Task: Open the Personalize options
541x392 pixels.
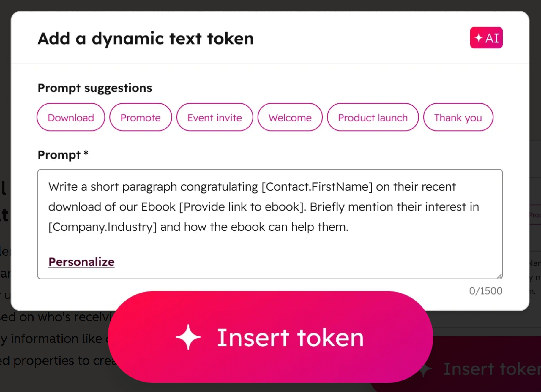Action: click(x=81, y=262)
